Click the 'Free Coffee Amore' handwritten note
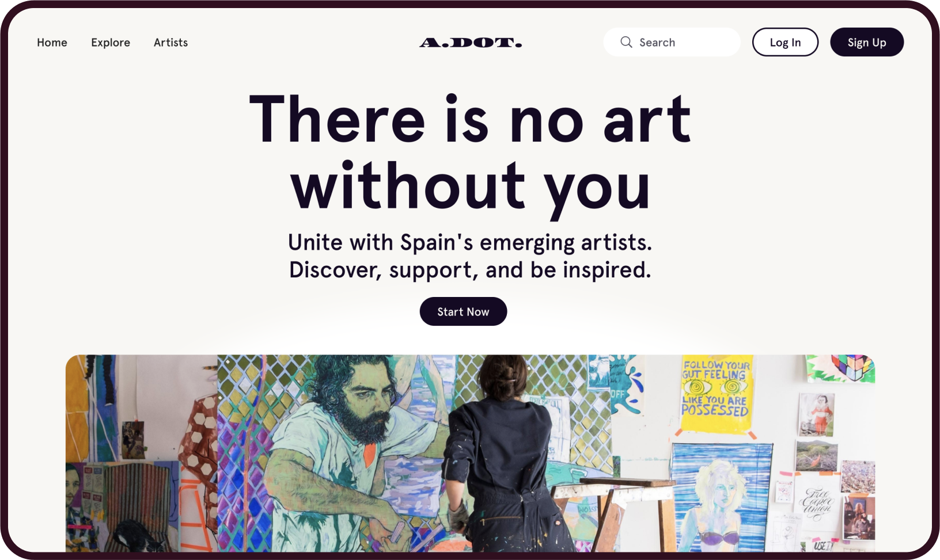The image size is (940, 560). (817, 501)
